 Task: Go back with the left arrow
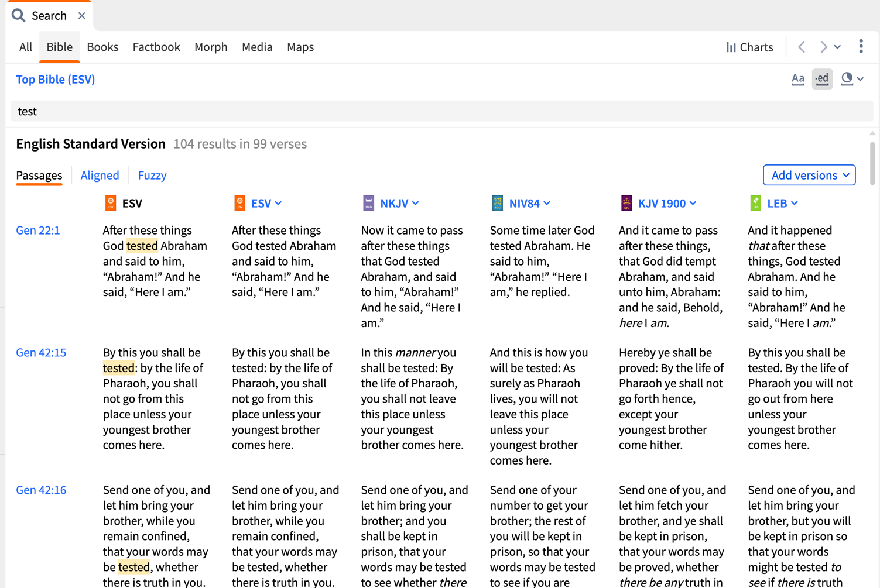coord(802,47)
